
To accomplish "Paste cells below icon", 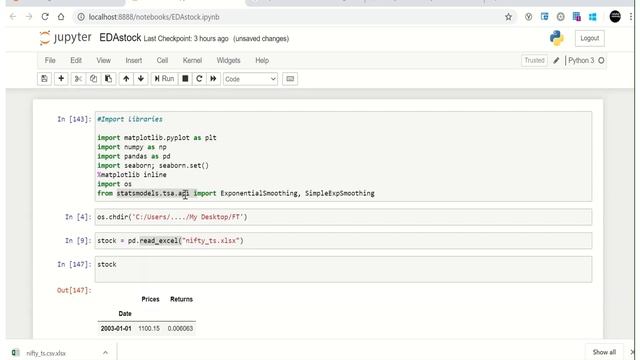I will 109,79.
